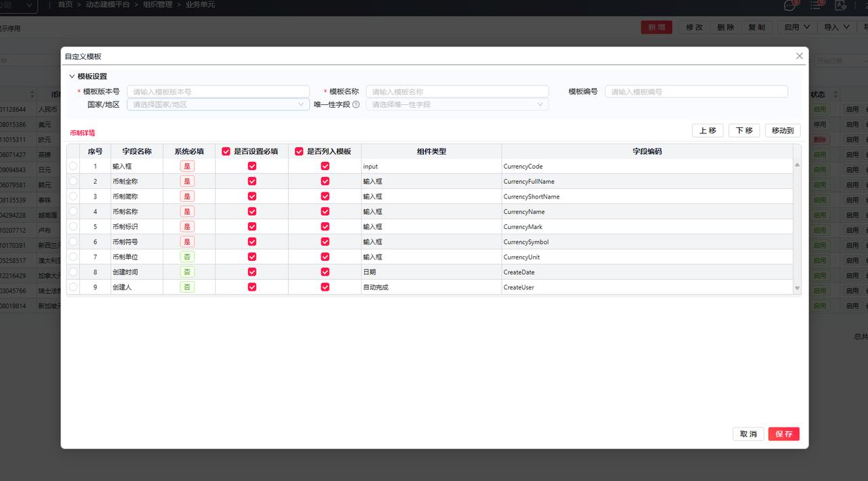Click the 组件类型 column header
This screenshot has height=481, width=868.
(x=431, y=152)
